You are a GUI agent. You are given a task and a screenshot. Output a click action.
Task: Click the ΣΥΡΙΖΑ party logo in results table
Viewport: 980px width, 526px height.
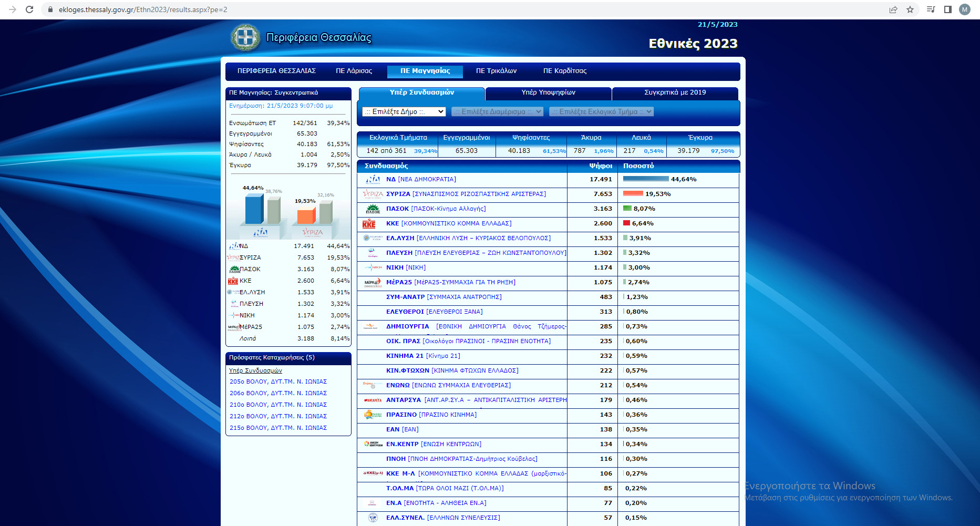[373, 194]
